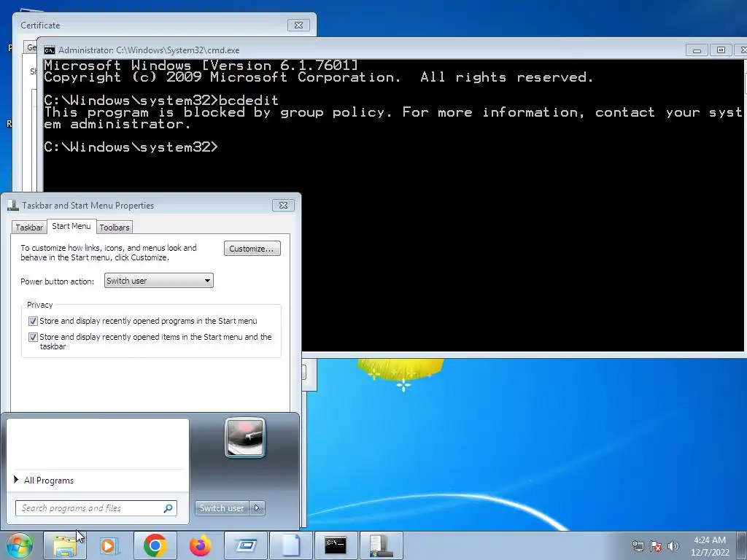Click the search magnifier icon in Start menu
747x560 pixels.
(x=168, y=508)
